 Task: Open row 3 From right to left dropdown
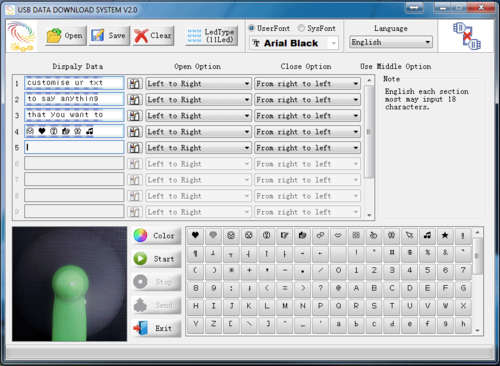pyautogui.click(x=307, y=116)
